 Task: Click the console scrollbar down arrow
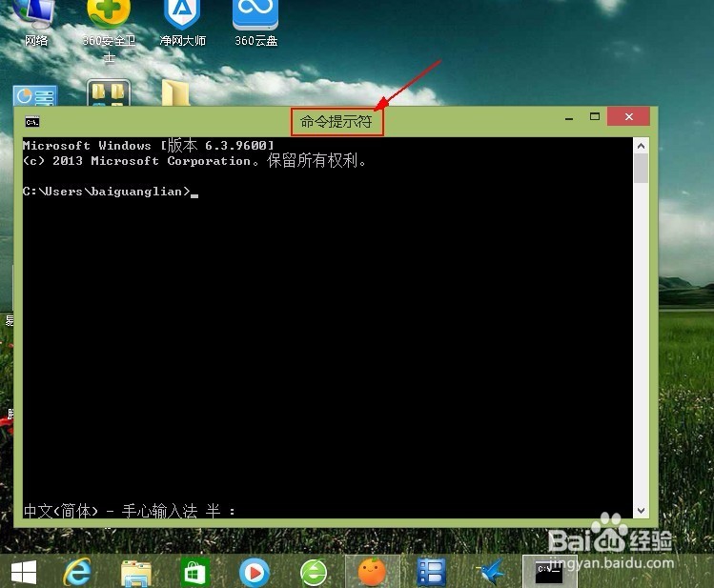click(642, 511)
